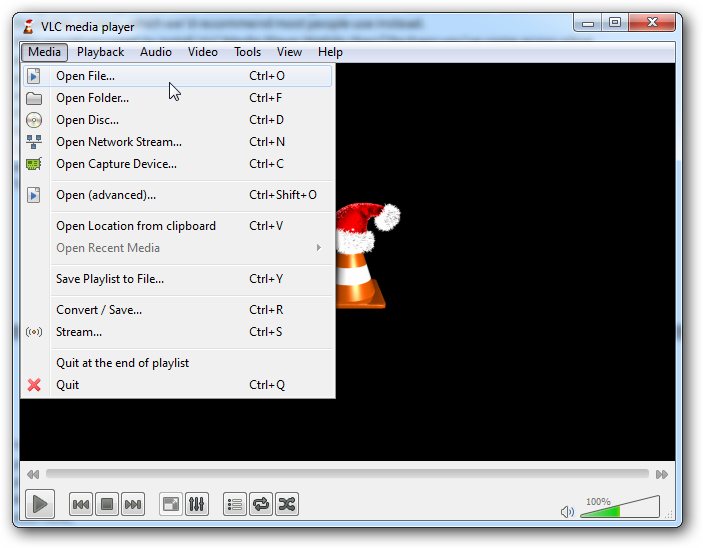The width and height of the screenshot is (703, 548).
Task: Open the Playback menu
Action: (x=100, y=52)
